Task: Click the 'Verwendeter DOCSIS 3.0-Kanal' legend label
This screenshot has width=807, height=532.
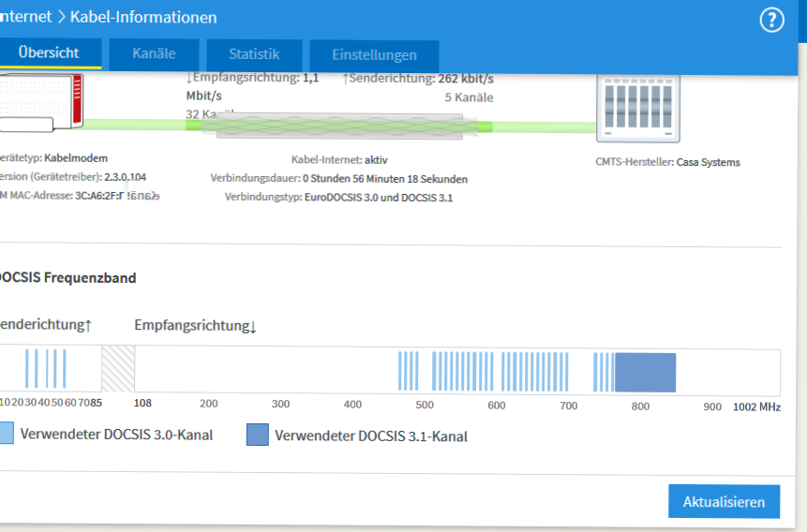Action: [x=116, y=435]
